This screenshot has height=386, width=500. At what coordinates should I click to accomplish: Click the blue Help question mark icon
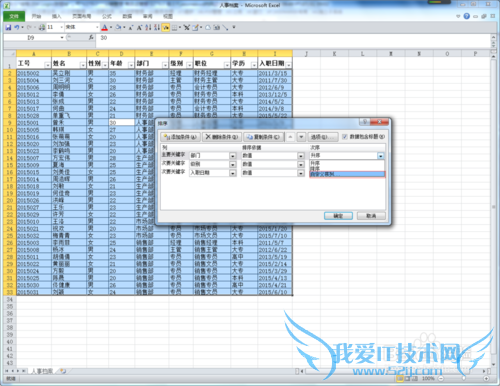pos(466,16)
